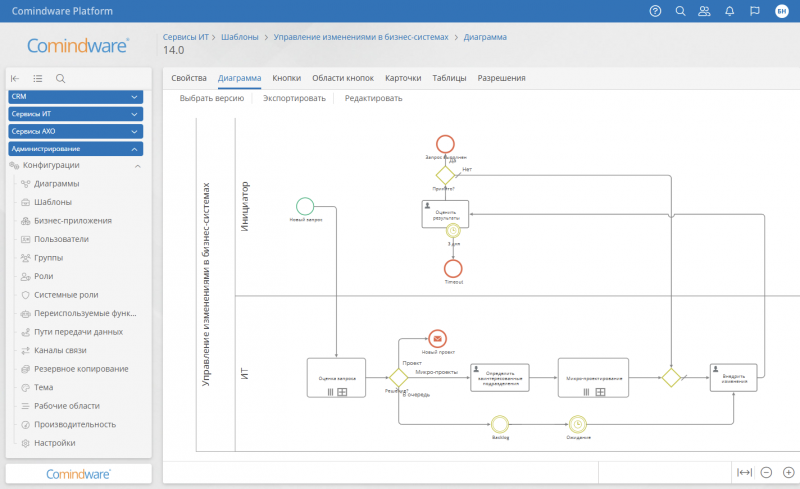Fit diagram to width icon

[743, 472]
